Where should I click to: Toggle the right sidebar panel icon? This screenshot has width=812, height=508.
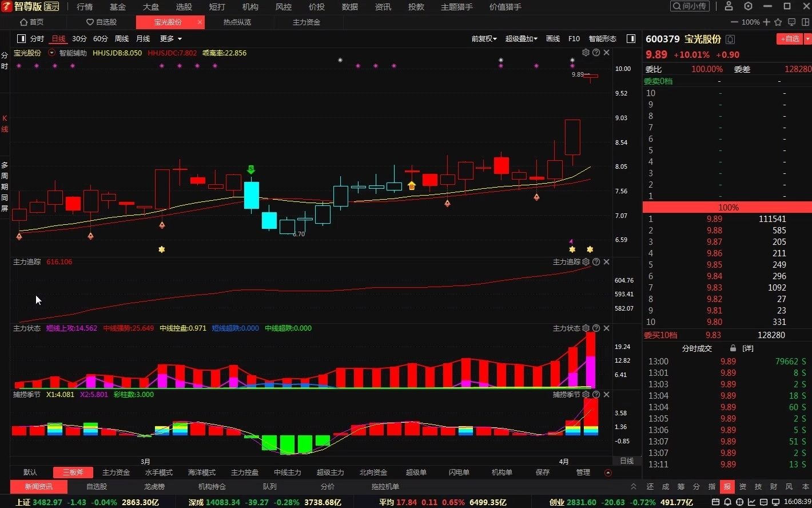pos(631,39)
